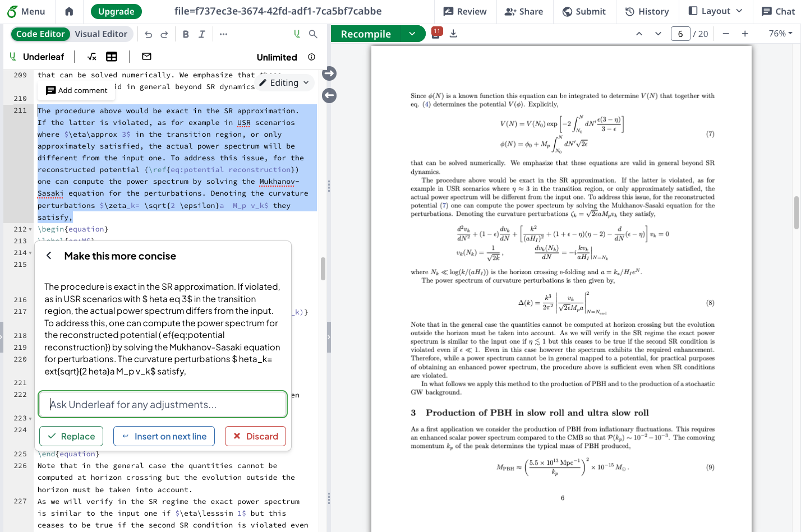Open the Review menu

click(465, 11)
